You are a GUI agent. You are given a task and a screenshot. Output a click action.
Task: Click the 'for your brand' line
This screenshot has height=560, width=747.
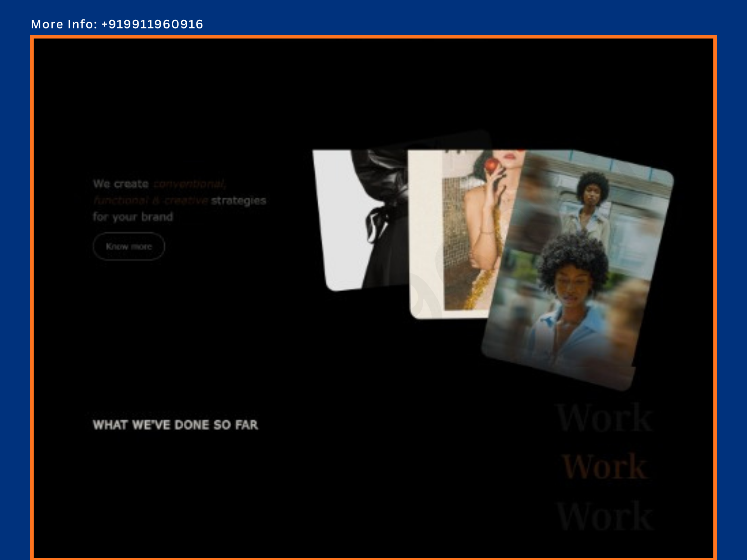pyautogui.click(x=133, y=217)
